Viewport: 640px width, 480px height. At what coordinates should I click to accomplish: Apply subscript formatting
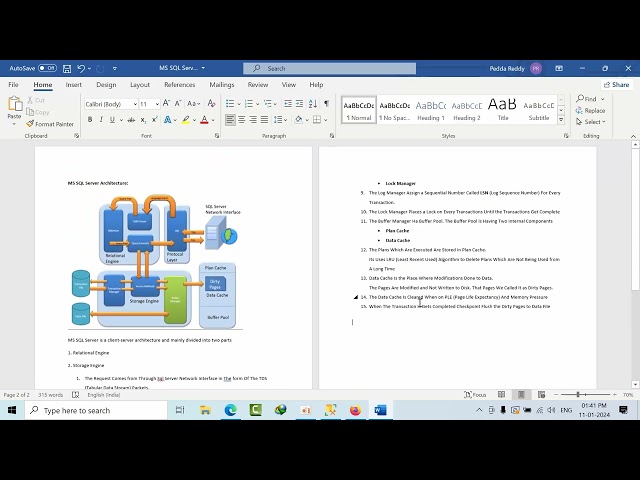click(x=143, y=120)
